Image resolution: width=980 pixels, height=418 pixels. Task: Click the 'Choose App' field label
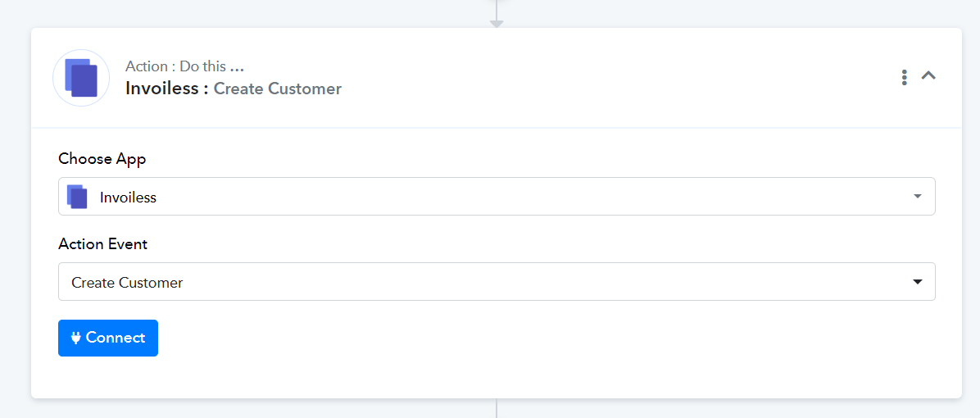102,159
